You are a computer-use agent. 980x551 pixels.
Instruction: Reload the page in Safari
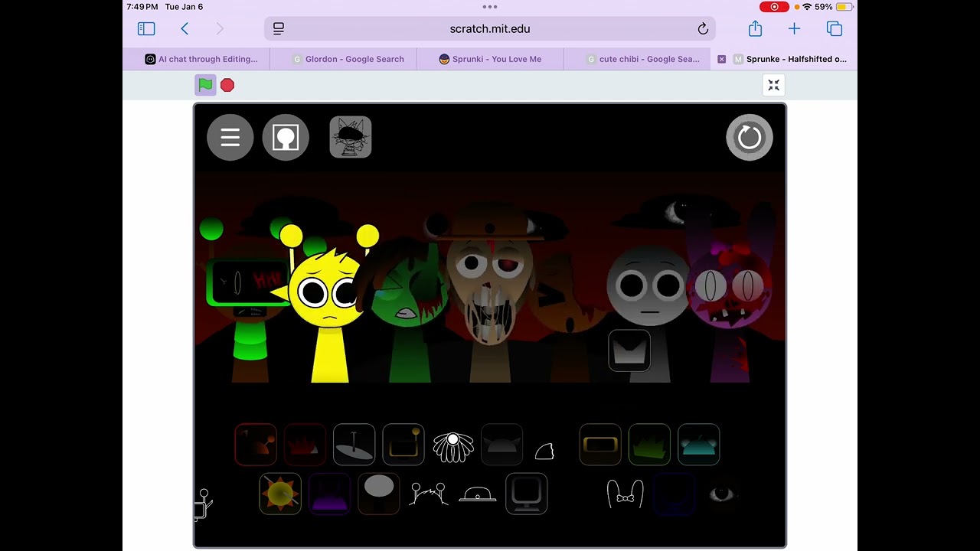point(703,29)
